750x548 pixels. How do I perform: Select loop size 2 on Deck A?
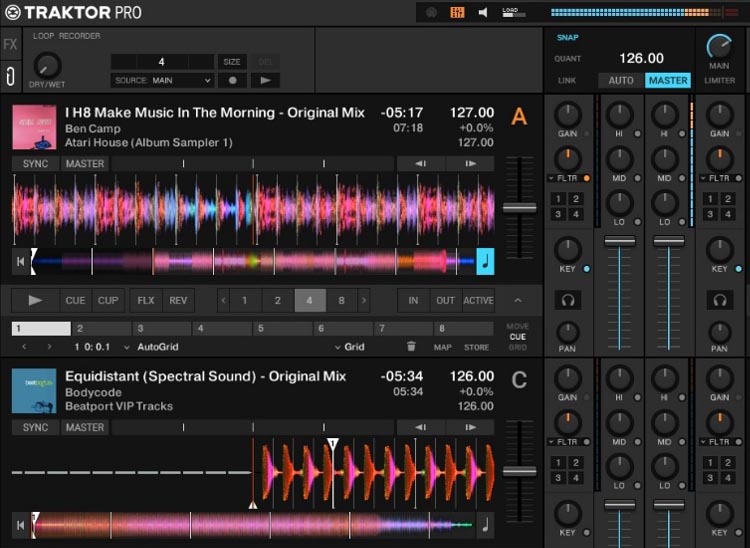pyautogui.click(x=277, y=300)
